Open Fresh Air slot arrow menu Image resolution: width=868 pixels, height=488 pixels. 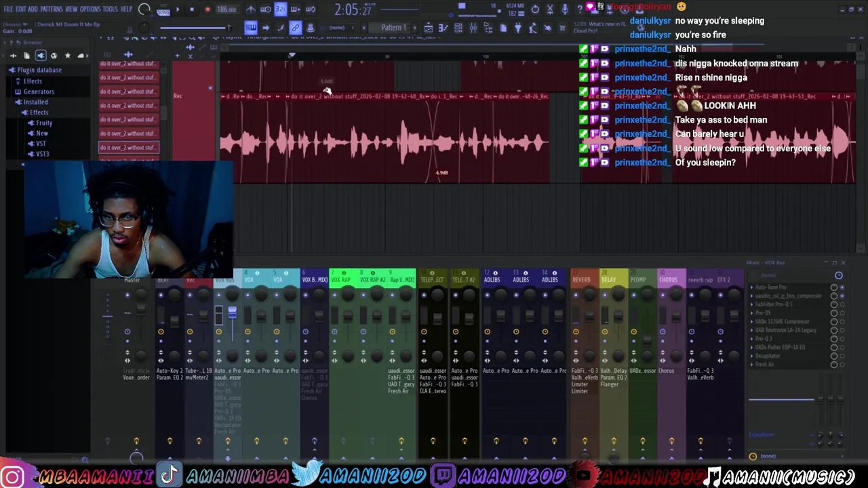pyautogui.click(x=752, y=364)
